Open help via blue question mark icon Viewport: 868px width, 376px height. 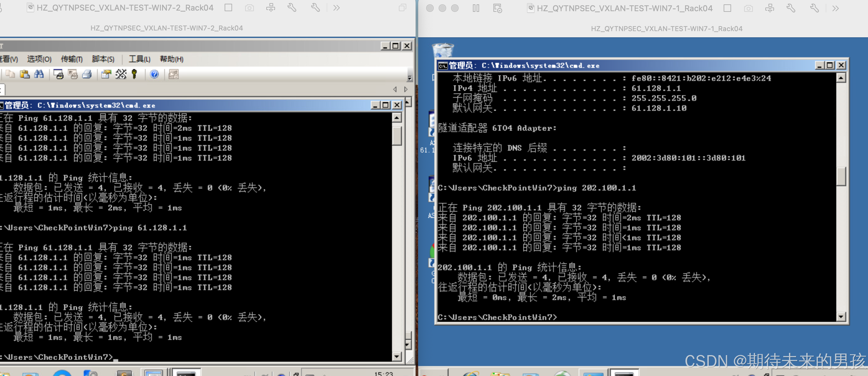(154, 74)
